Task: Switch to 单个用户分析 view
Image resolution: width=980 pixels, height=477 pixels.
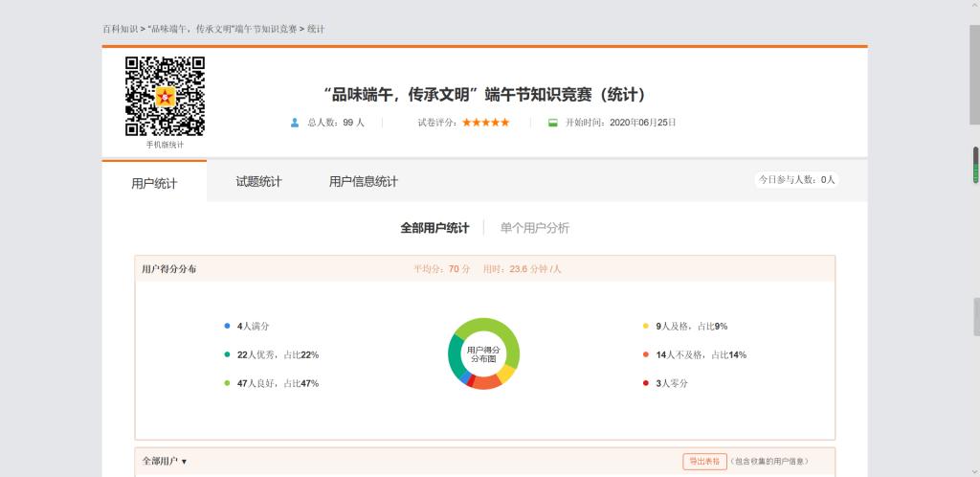Action: [x=534, y=228]
